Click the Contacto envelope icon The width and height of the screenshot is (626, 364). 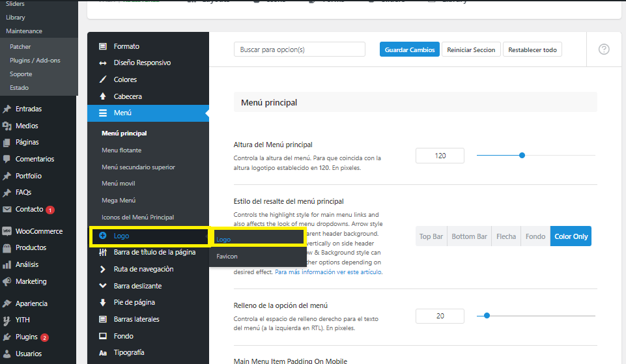click(7, 209)
